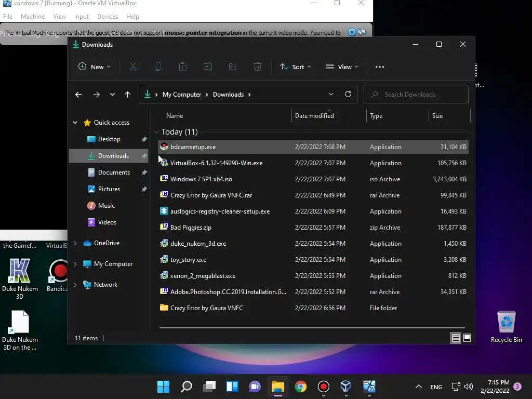Open the View dropdown menu

tap(342, 67)
